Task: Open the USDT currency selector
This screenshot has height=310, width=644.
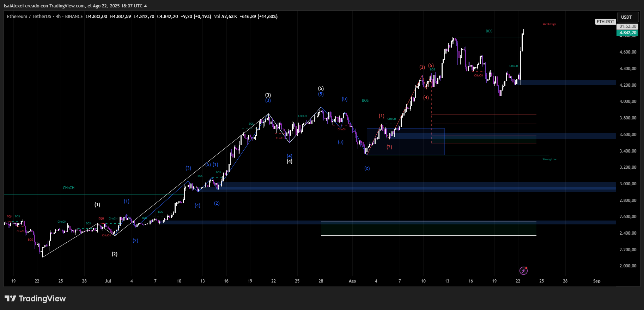Action: pos(626,17)
